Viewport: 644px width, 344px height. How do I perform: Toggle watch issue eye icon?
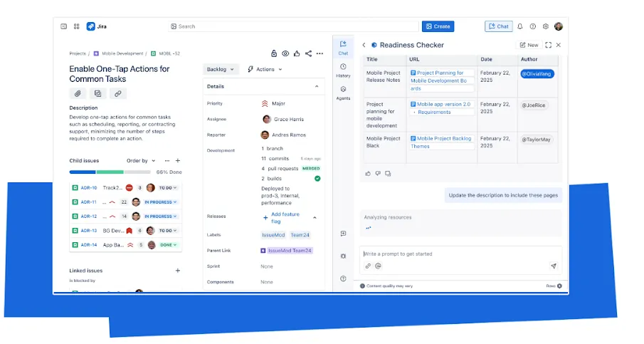[285, 53]
